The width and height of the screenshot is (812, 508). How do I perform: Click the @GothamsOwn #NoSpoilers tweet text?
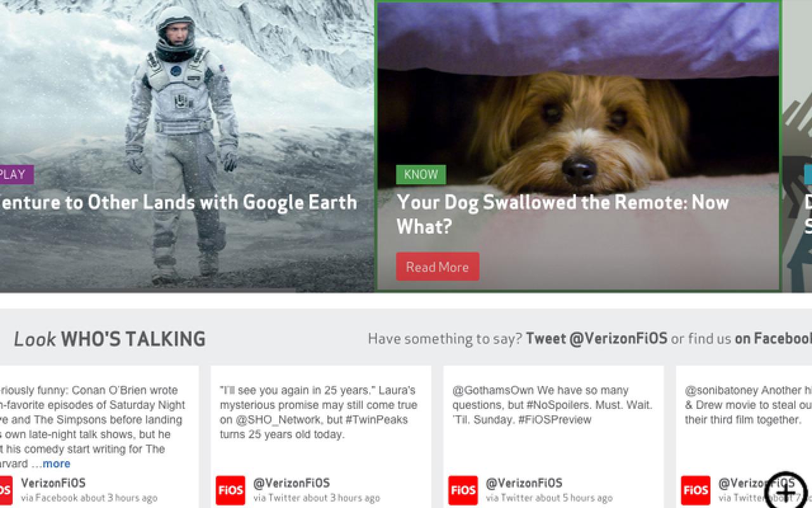[x=552, y=404]
